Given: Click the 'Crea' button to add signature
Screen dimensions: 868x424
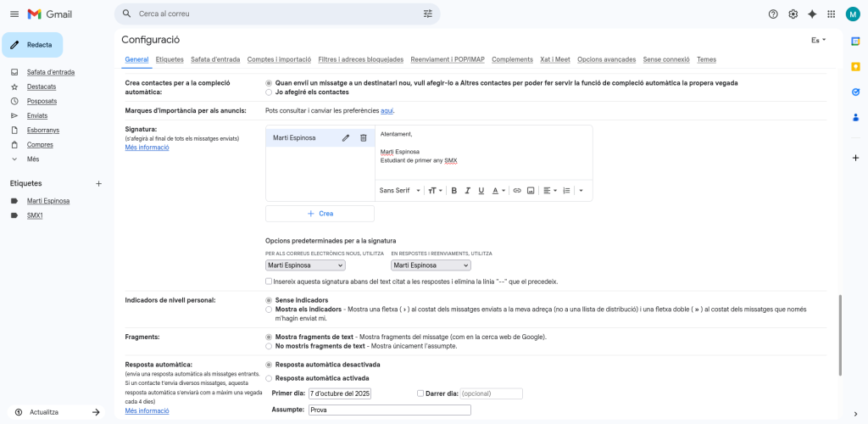Looking at the screenshot, I should (320, 214).
